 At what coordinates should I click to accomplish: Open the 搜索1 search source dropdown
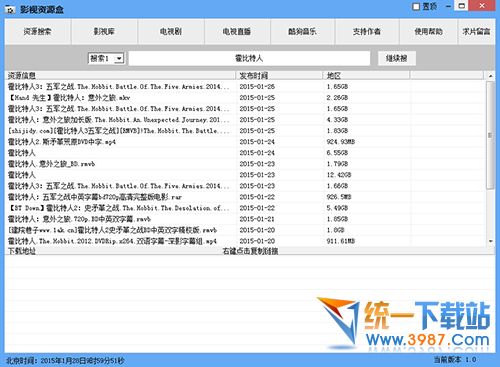(x=106, y=58)
